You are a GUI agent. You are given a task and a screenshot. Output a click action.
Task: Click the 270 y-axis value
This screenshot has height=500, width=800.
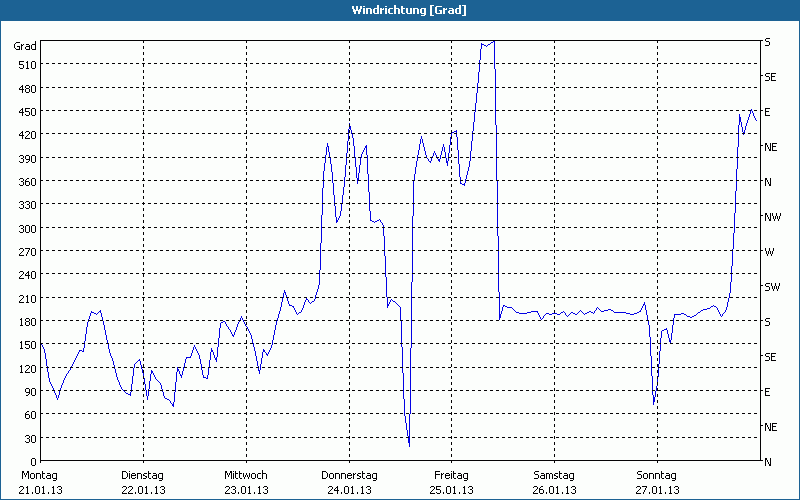point(28,252)
